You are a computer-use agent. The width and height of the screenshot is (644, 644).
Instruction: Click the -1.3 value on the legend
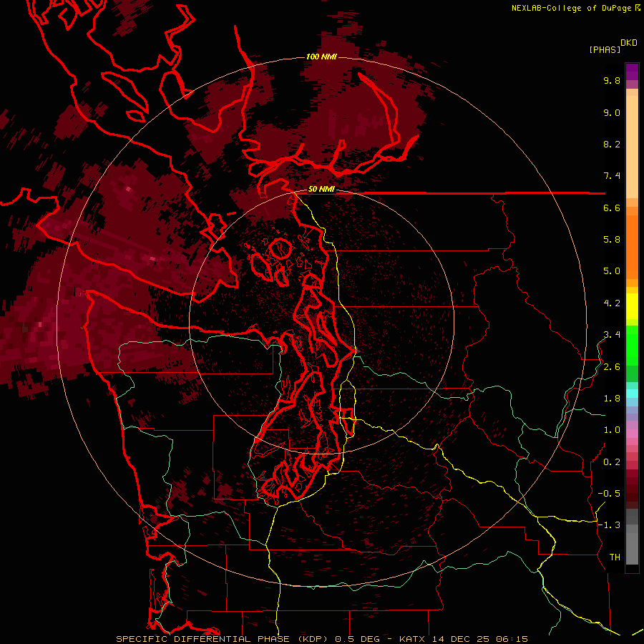[x=609, y=525]
